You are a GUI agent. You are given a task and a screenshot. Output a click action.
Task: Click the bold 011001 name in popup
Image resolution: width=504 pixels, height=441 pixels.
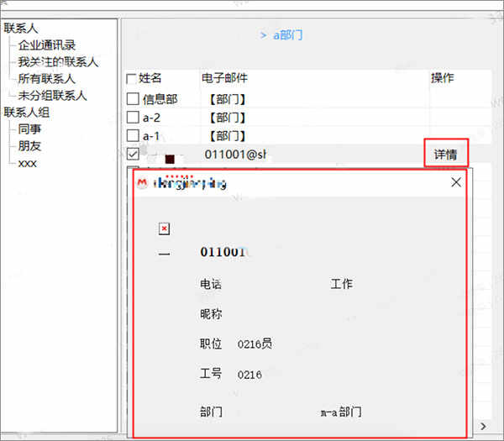223,252
